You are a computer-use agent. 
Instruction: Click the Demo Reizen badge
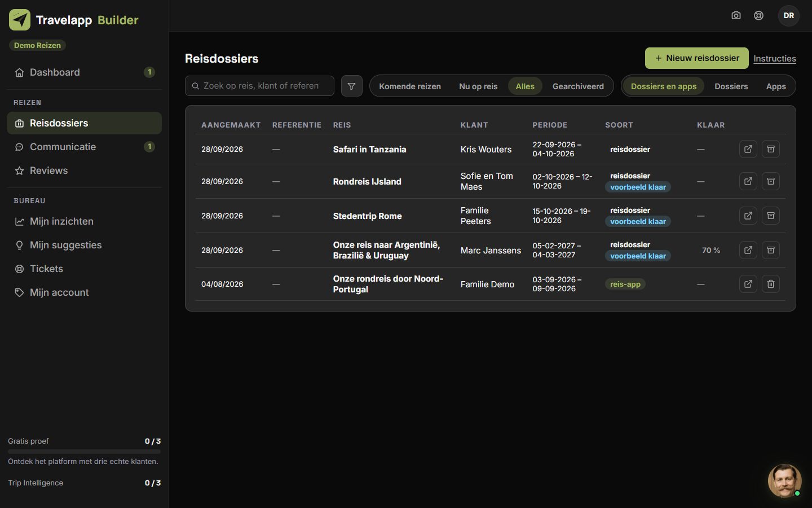[37, 45]
